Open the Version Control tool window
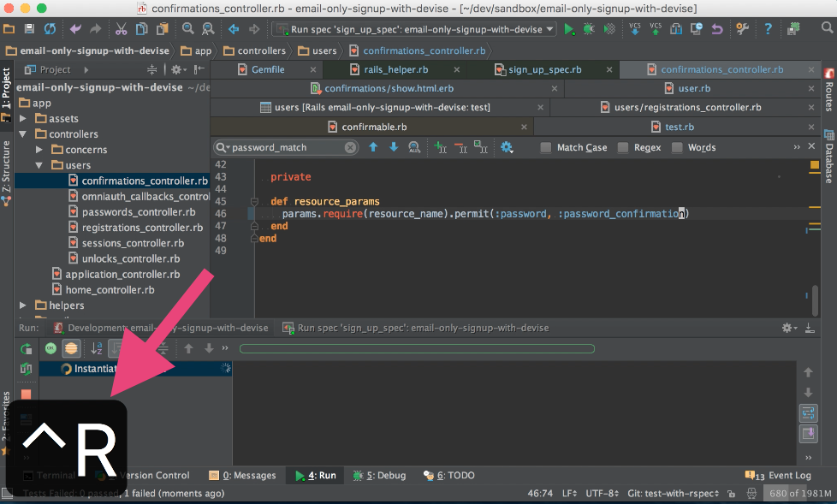The width and height of the screenshot is (837, 504). (x=154, y=475)
